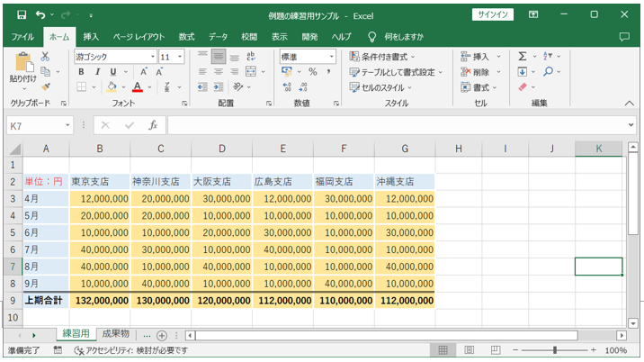Image resolution: width=644 pixels, height=362 pixels.
Task: Open the 条件付き書式 dropdown
Action: click(387, 57)
